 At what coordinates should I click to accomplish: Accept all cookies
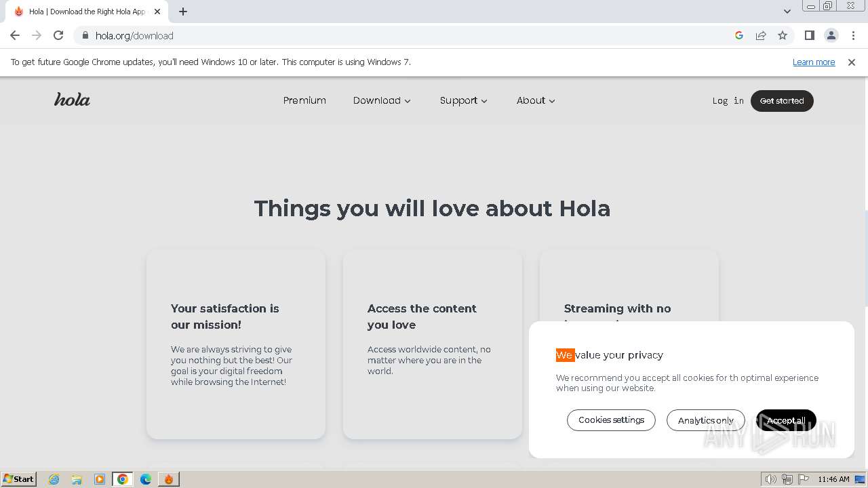point(786,420)
